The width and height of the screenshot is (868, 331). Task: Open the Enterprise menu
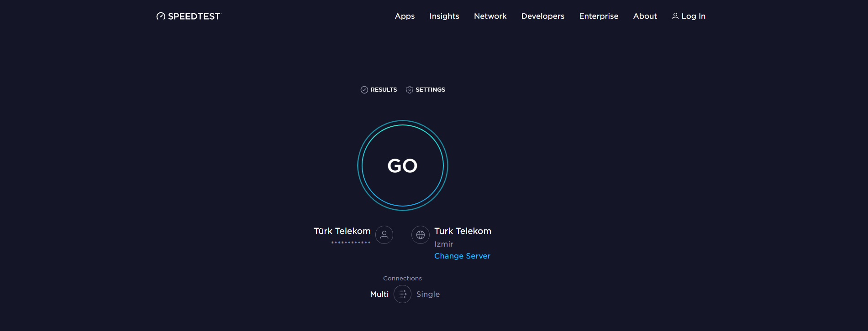599,16
